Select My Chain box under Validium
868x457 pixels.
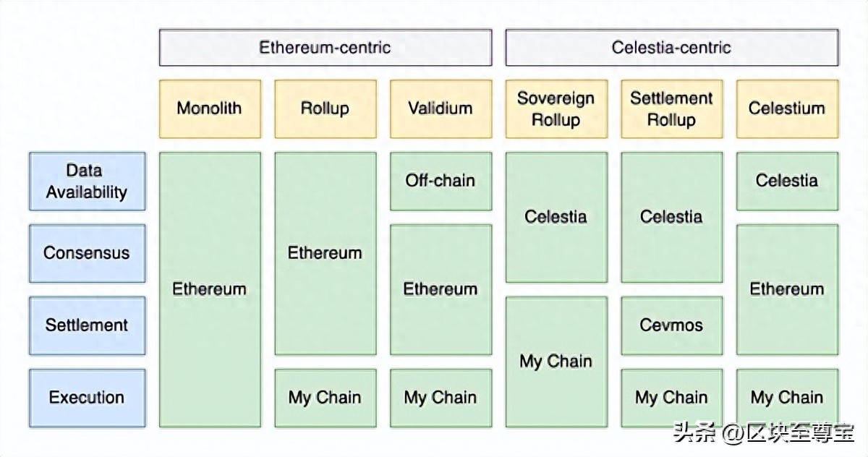(x=441, y=397)
